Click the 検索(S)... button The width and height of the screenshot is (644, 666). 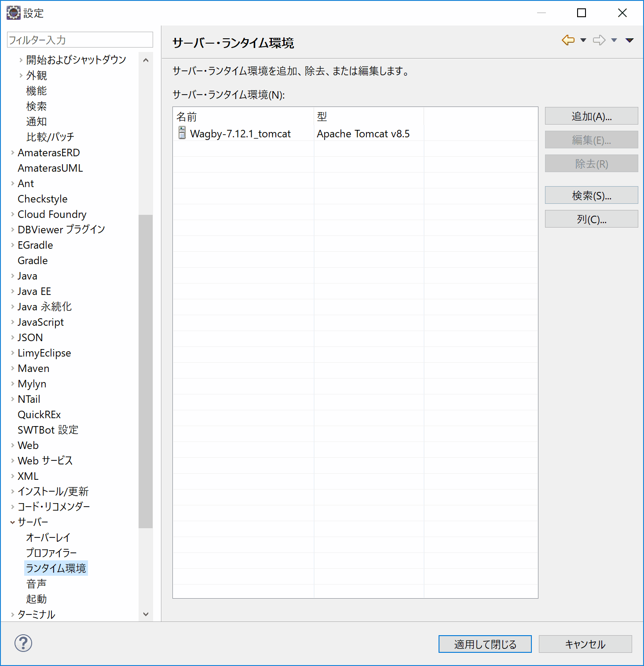pyautogui.click(x=591, y=195)
